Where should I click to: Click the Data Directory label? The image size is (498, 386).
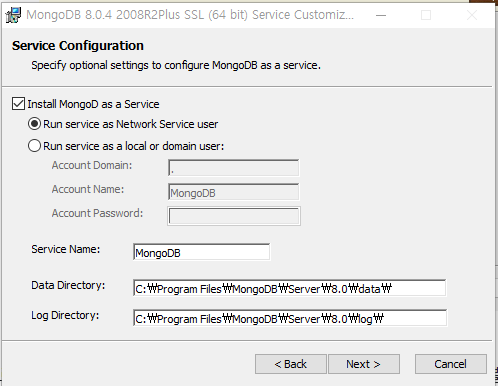tap(68, 285)
